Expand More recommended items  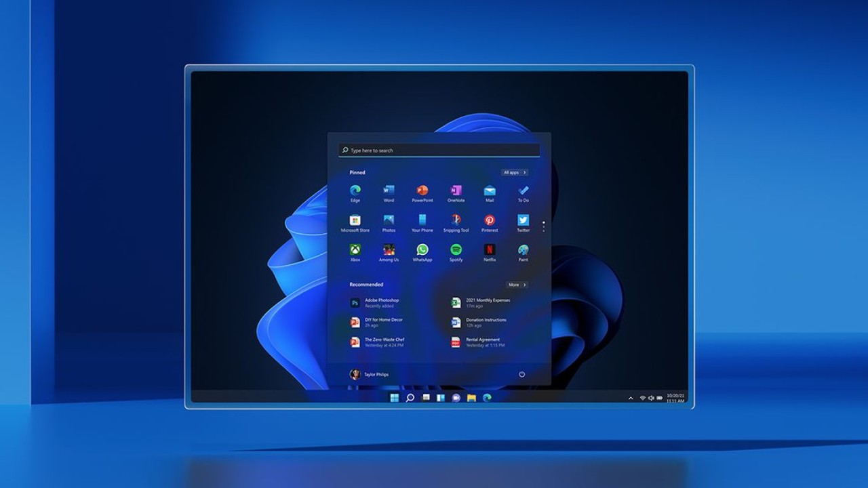point(516,285)
